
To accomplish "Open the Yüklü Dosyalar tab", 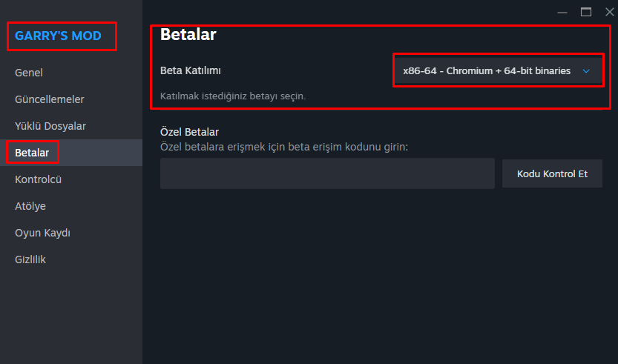I will point(50,126).
